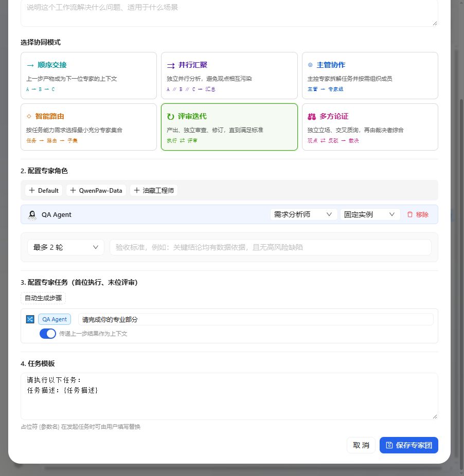Select the 并行汇聚 collaboration mode card
The width and height of the screenshot is (464, 476).
point(229,76)
